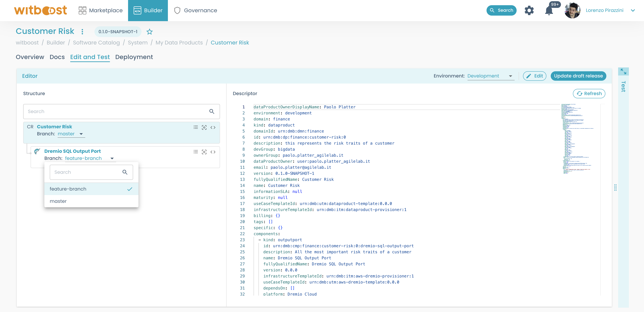Image resolution: width=644 pixels, height=312 pixels.
Task: Click the list view icon for Customer Risk
Action: [x=196, y=127]
